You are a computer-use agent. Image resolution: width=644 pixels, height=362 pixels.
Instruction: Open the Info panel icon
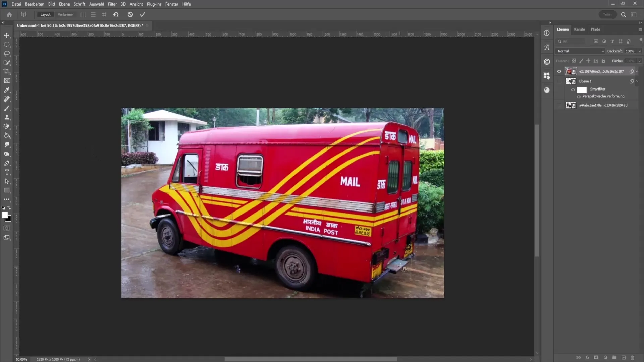click(x=547, y=33)
